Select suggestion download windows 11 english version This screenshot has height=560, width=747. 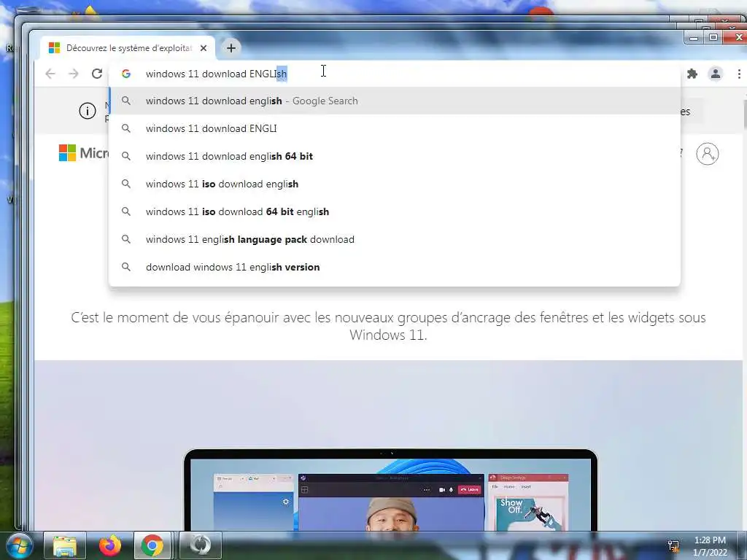tap(395, 267)
